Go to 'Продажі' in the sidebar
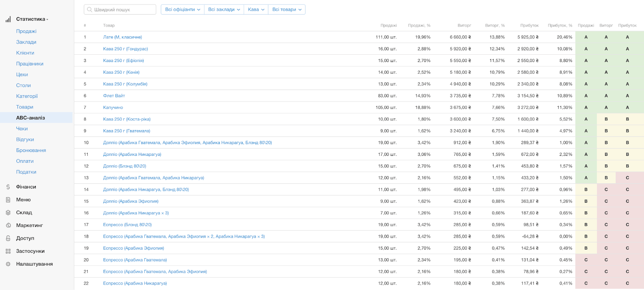 click(x=26, y=31)
